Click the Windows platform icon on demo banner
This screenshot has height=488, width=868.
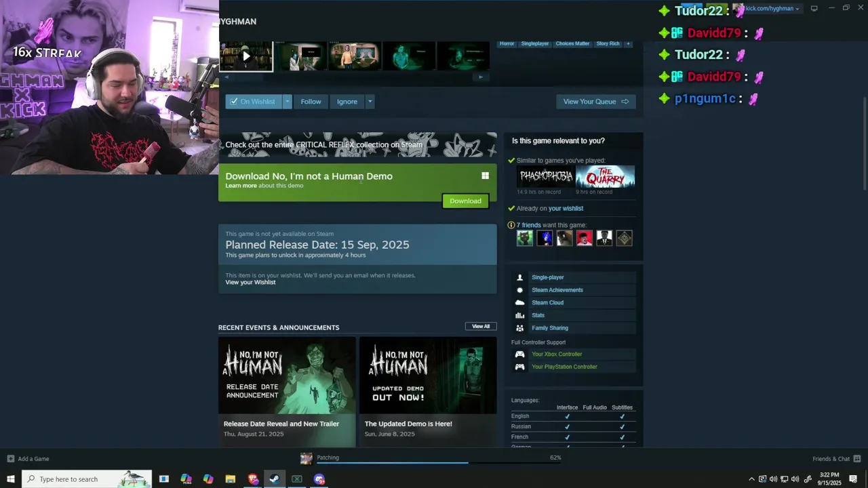[485, 176]
